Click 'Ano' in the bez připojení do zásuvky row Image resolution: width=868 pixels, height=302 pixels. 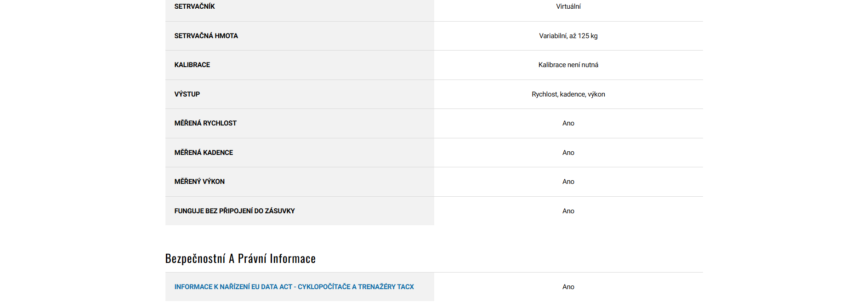tap(568, 211)
